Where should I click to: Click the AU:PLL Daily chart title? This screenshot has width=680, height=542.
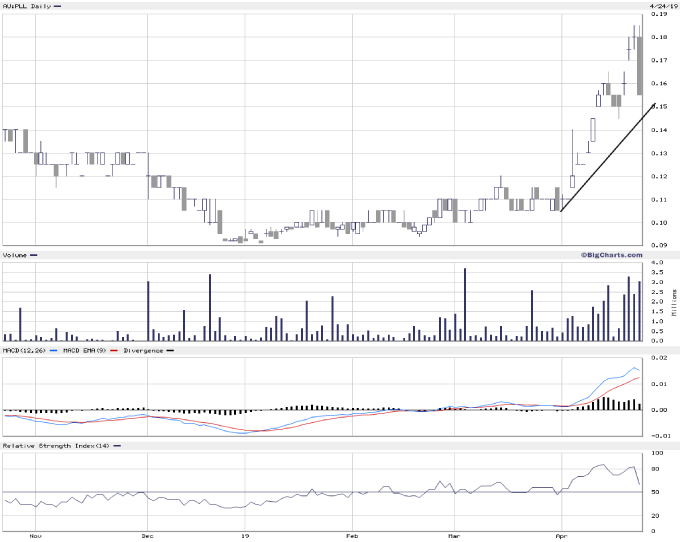[x=26, y=6]
